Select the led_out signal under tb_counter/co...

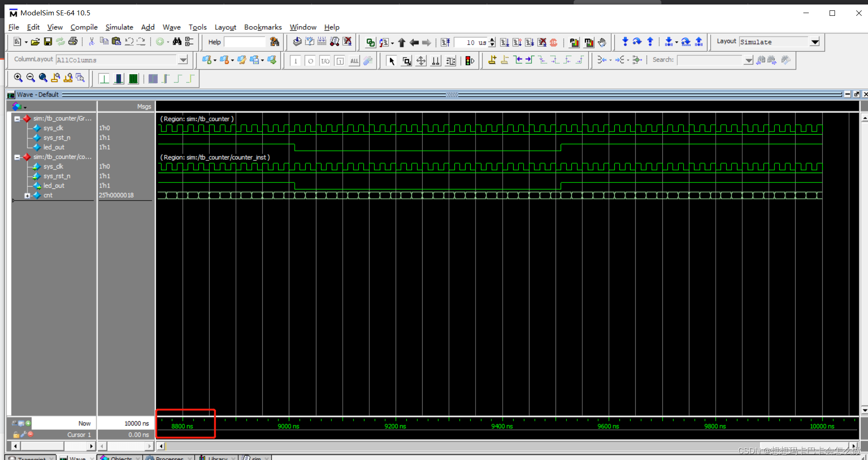(54, 186)
